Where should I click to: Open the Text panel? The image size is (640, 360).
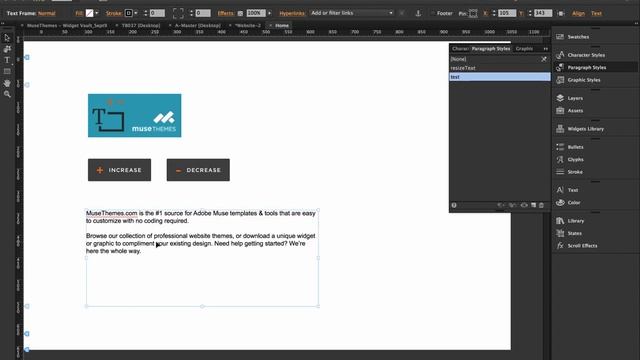point(572,190)
